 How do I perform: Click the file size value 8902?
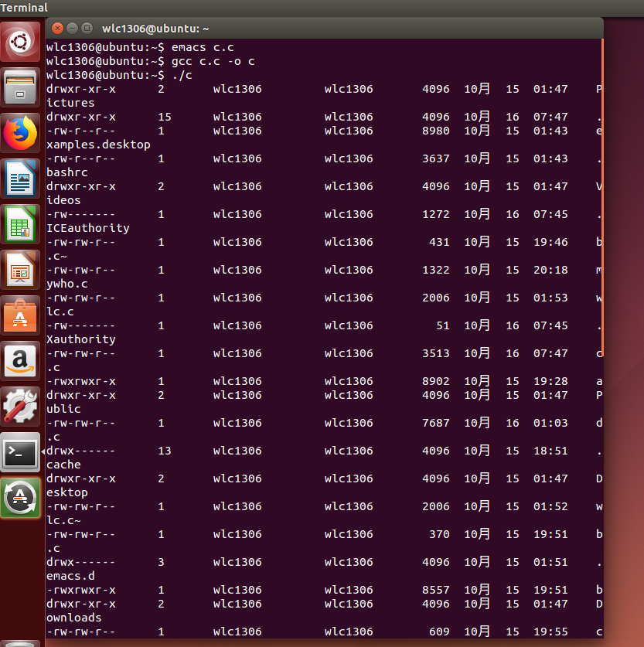coord(436,381)
